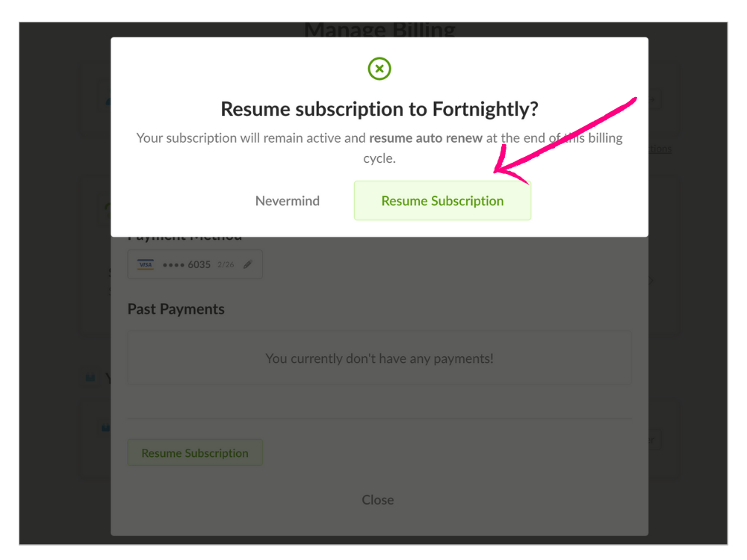The width and height of the screenshot is (747, 560).
Task: Click the small blue icon left of the payments panel
Action: (90, 378)
